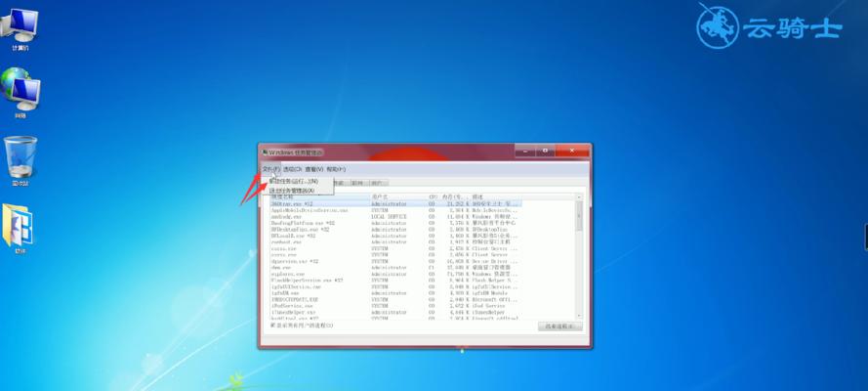The height and width of the screenshot is (391, 868).
Task: Open the File (文件) menu
Action: (x=270, y=169)
